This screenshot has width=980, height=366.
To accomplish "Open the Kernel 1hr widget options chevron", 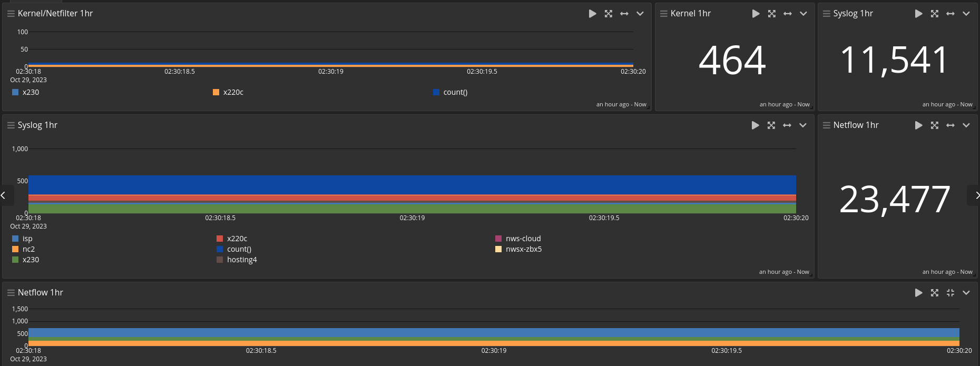I will (803, 14).
